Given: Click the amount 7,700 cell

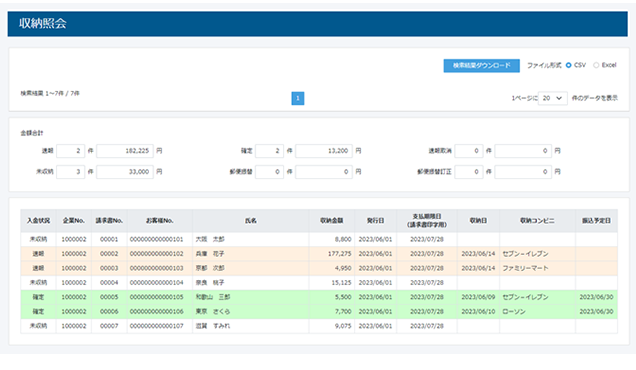Looking at the screenshot, I should click(332, 312).
